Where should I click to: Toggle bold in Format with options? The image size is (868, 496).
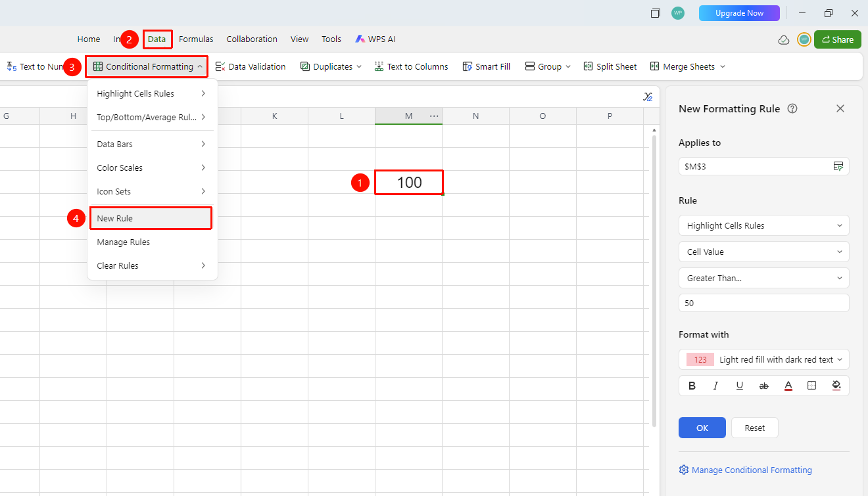tap(692, 386)
